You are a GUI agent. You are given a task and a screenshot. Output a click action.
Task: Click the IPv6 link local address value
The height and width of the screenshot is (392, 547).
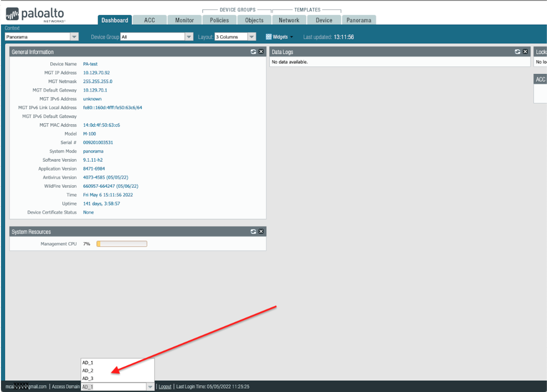pyautogui.click(x=112, y=108)
